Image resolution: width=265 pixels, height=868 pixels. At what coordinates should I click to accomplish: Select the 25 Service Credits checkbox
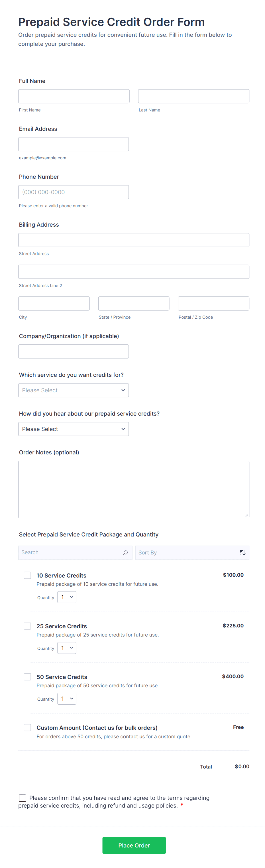pos(27,626)
